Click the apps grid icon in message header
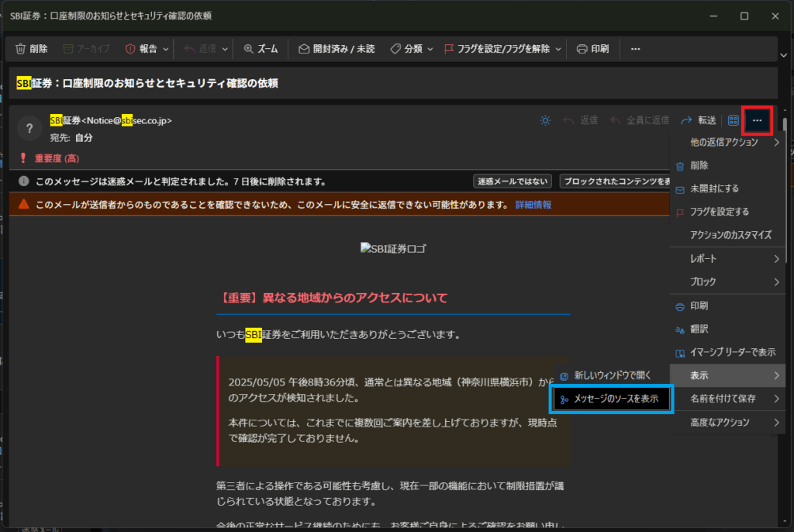794x532 pixels. click(x=734, y=120)
